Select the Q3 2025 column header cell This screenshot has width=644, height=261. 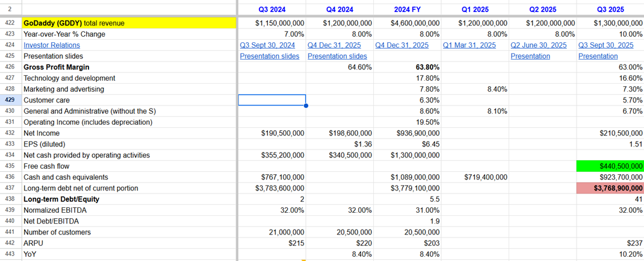[x=610, y=9]
